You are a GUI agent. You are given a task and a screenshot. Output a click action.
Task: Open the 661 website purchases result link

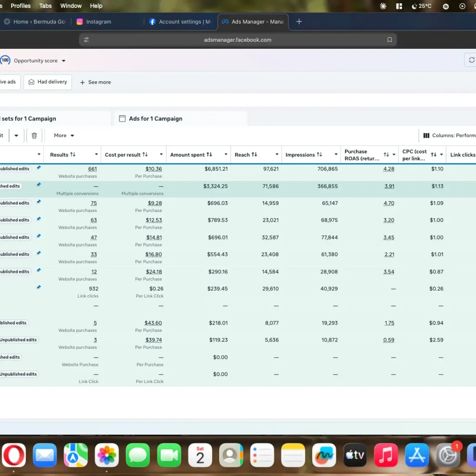93,169
